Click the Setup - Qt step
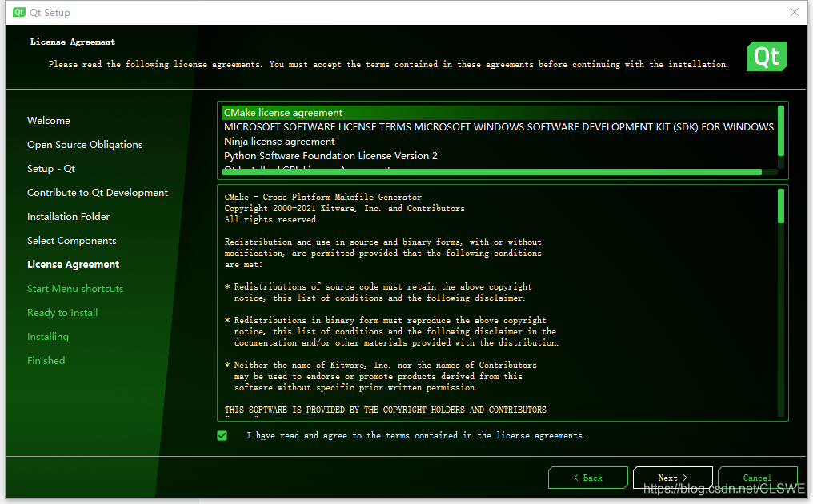The height and width of the screenshot is (504, 813). click(x=51, y=169)
